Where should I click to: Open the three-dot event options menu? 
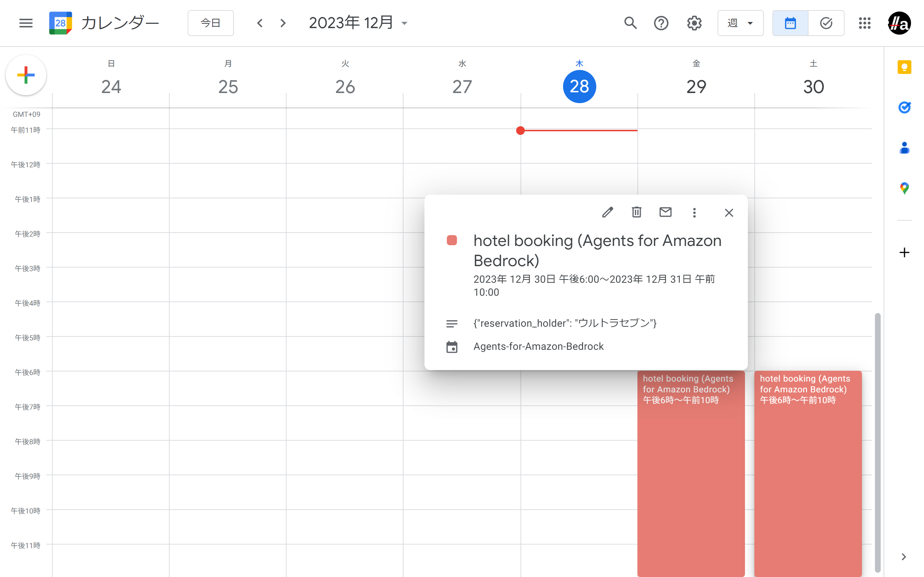pos(694,212)
